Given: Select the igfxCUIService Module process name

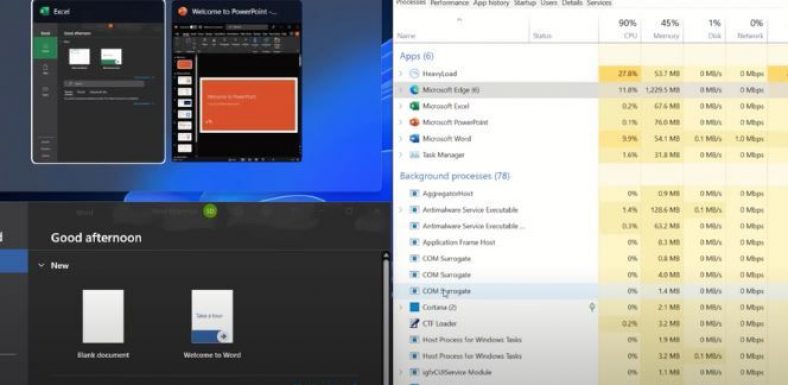Looking at the screenshot, I should pos(457,372).
